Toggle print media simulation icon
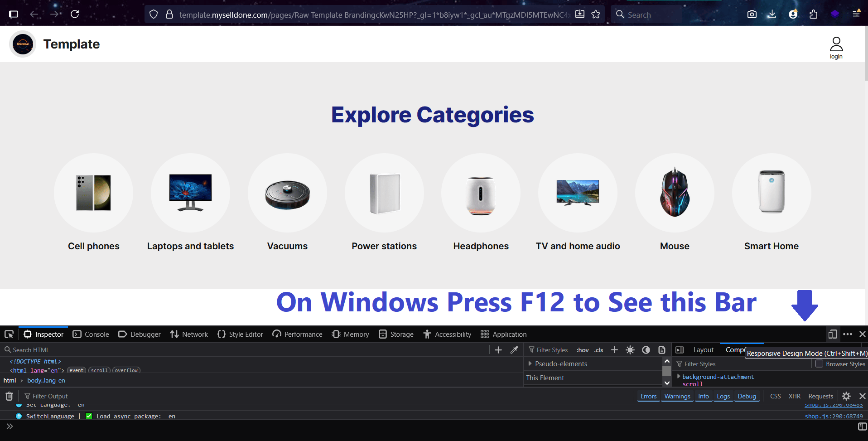This screenshot has width=868, height=441. 662,350
